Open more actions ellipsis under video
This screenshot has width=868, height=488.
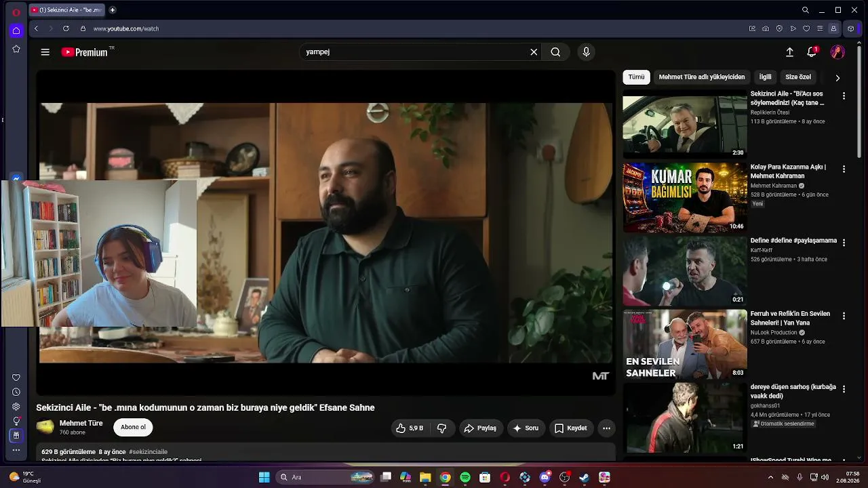pos(606,428)
